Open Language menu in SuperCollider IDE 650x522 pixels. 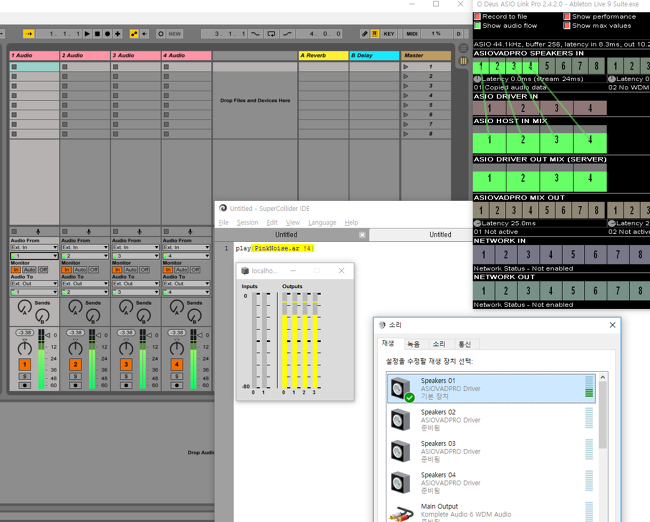[322, 223]
